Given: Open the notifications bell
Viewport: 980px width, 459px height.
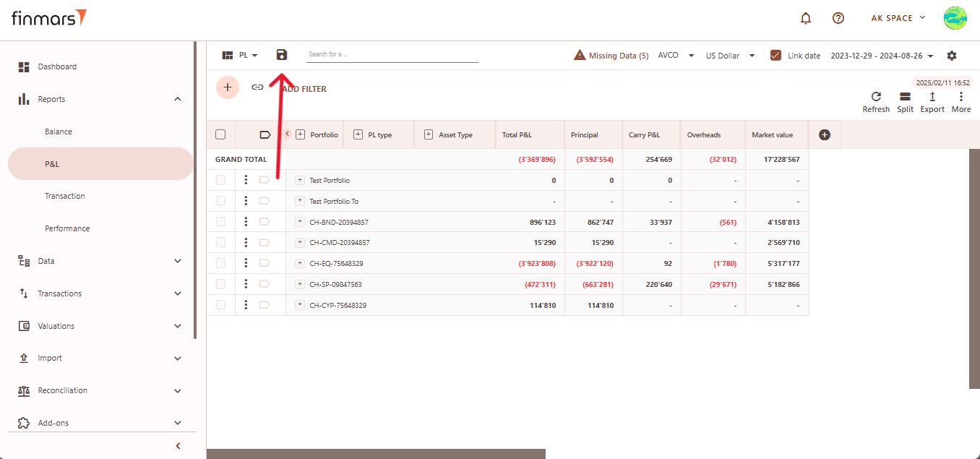Looking at the screenshot, I should coord(806,18).
